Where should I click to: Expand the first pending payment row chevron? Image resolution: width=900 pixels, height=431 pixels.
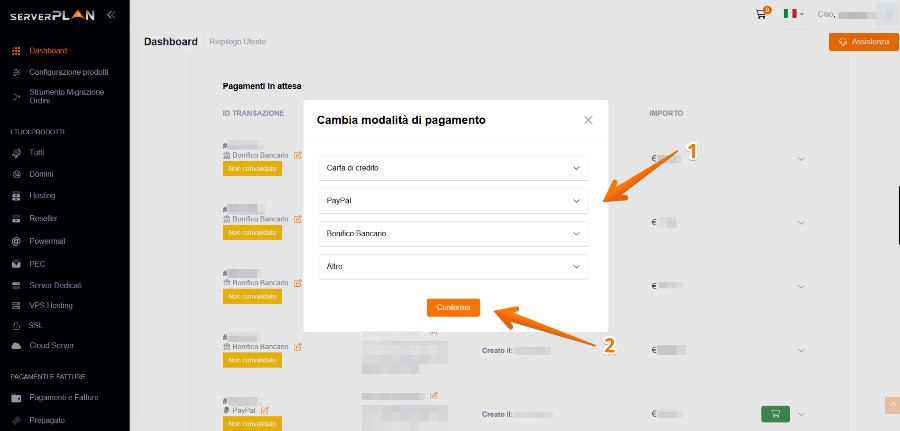click(801, 159)
